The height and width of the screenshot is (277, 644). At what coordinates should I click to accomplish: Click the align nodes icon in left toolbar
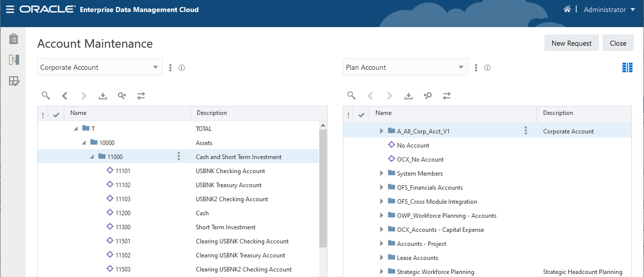141,95
